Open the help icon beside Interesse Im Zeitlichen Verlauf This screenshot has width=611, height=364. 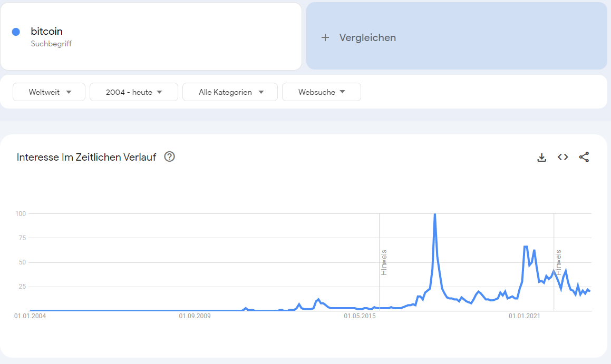click(169, 156)
